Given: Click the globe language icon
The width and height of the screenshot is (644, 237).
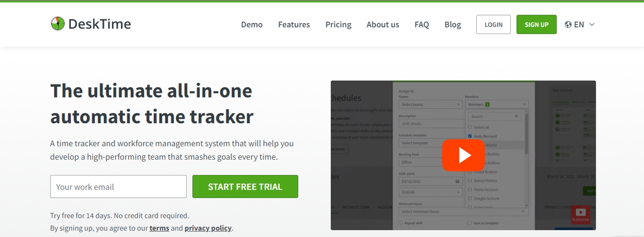Looking at the screenshot, I should pyautogui.click(x=568, y=24).
